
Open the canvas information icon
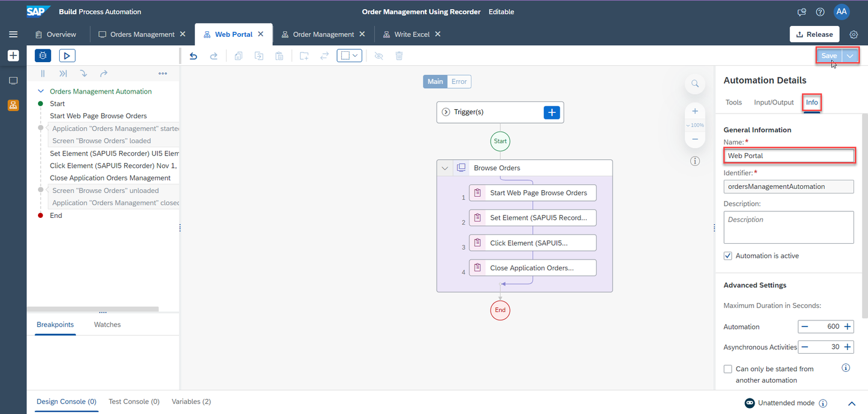point(695,161)
